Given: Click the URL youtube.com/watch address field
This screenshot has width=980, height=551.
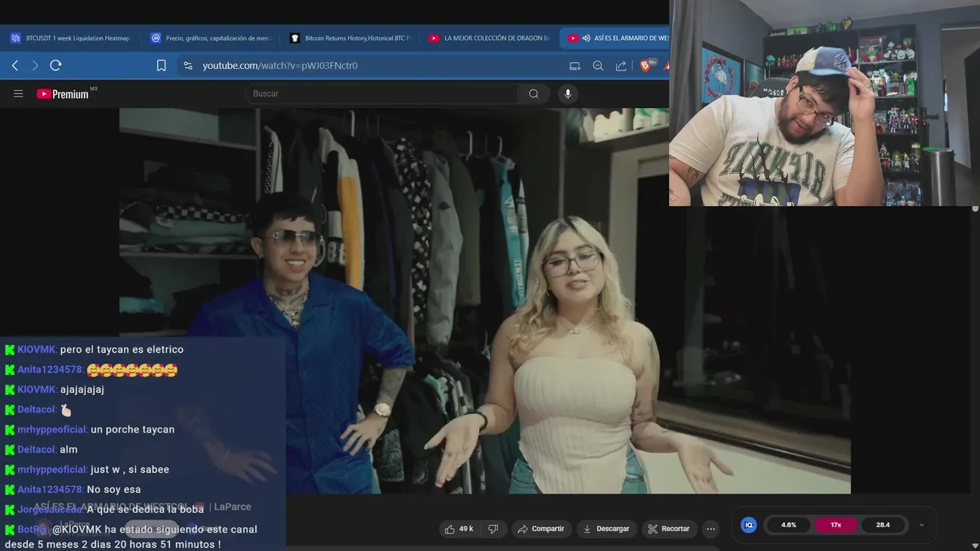Looking at the screenshot, I should click(x=279, y=66).
